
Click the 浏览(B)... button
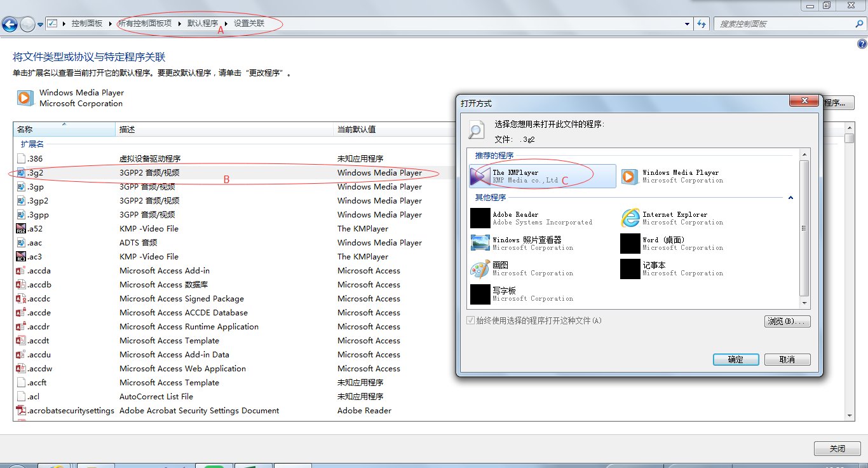click(x=787, y=321)
